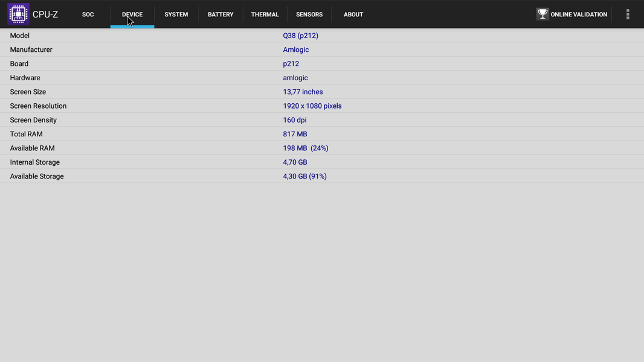Open the SYSTEM tab
Viewport: 644px width, 362px height.
(176, 14)
